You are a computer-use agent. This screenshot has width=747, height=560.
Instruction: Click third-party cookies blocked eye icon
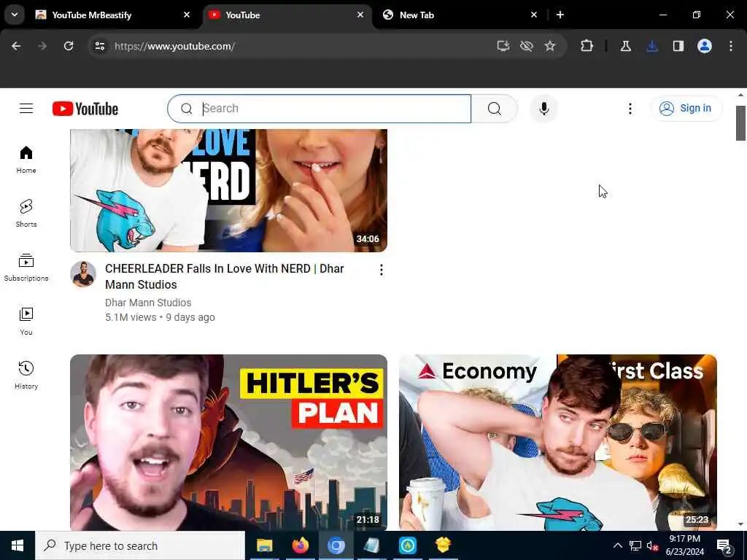coord(527,46)
